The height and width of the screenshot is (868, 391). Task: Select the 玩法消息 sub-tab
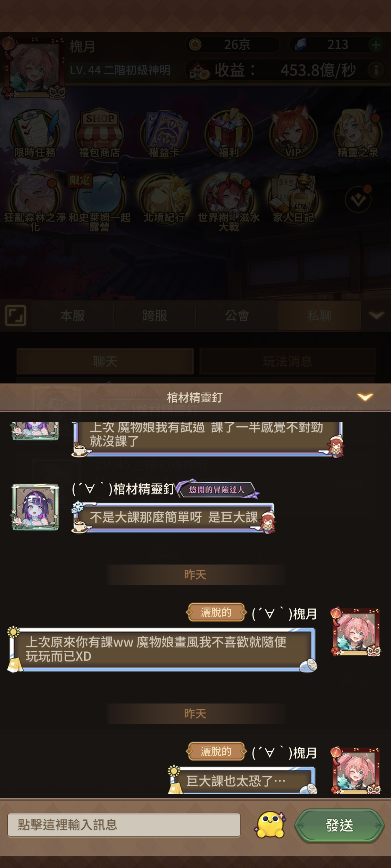click(287, 362)
